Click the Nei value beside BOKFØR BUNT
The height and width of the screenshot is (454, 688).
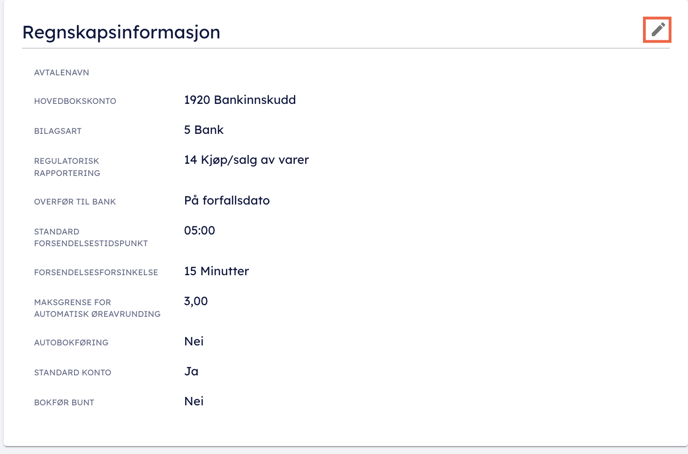point(194,401)
